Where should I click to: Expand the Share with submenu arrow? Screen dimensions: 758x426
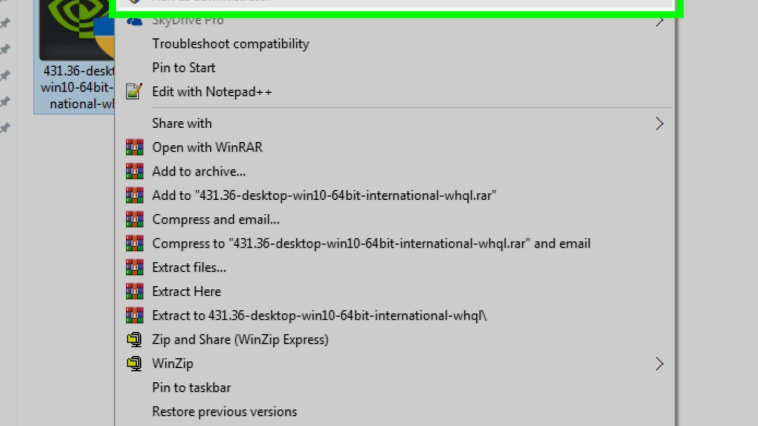point(659,124)
